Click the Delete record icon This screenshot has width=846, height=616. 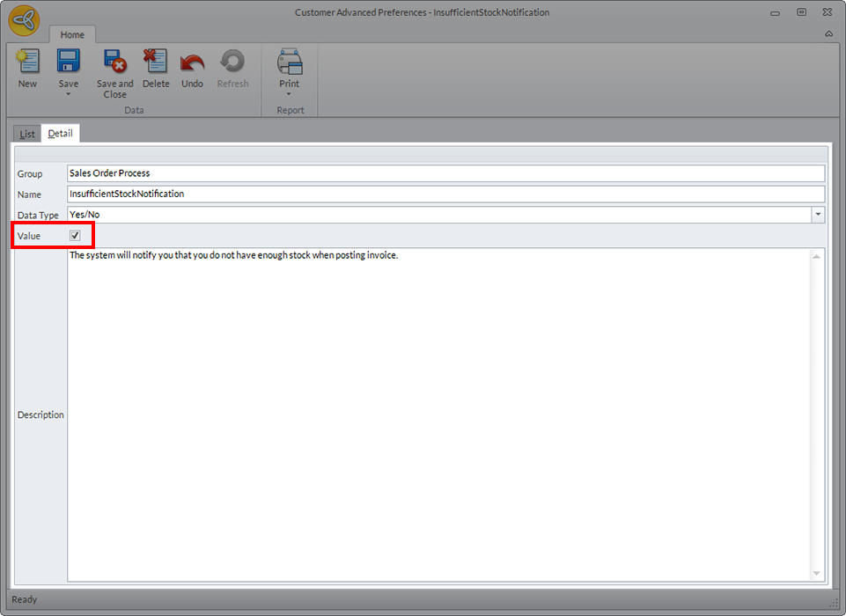(x=156, y=62)
